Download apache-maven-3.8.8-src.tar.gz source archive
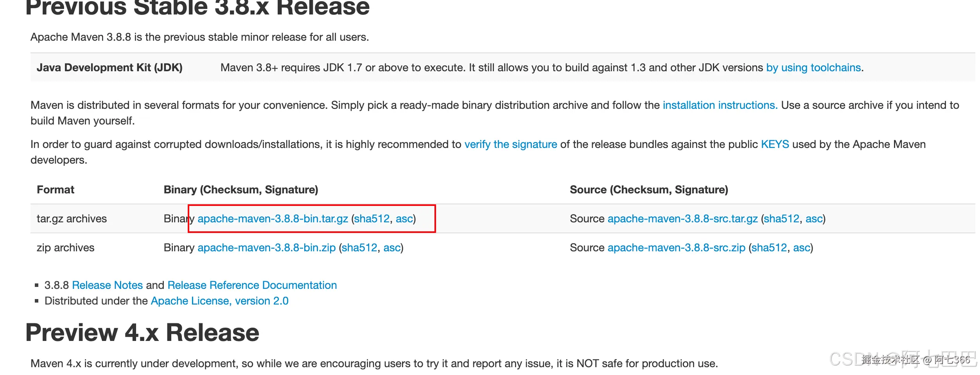Screen dimensions: 980x375 [x=682, y=219]
